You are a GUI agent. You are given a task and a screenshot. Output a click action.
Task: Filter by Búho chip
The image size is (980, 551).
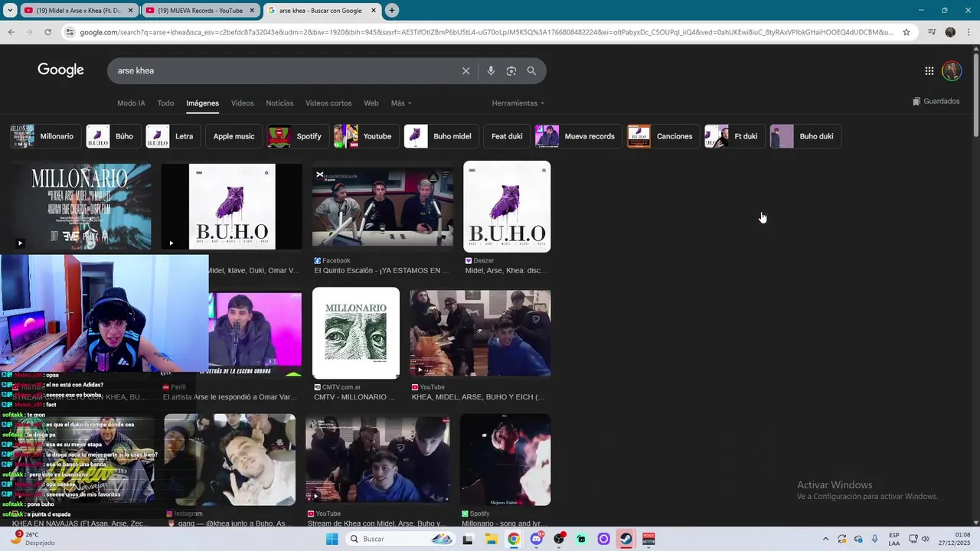(x=113, y=136)
